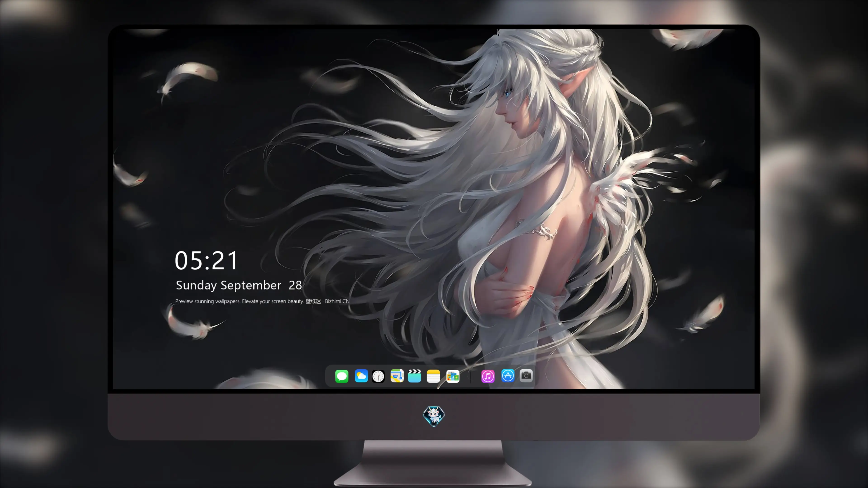This screenshot has height=488, width=868.
Task: Launch the App Store from the dock
Action: [x=508, y=375]
